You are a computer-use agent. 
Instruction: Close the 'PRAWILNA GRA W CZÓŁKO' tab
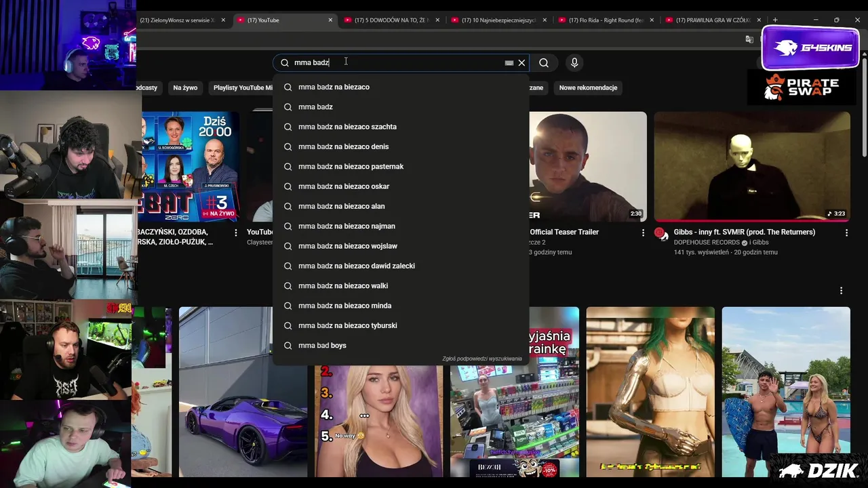tap(759, 20)
